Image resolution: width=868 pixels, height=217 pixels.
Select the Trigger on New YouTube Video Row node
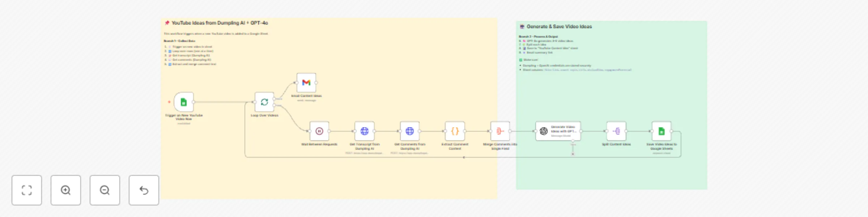(184, 102)
